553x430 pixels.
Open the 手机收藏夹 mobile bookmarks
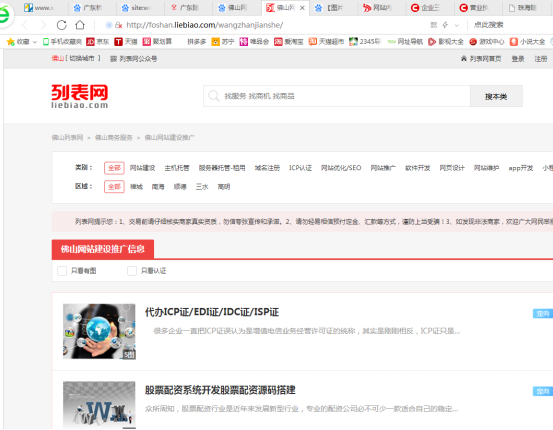[x=62, y=42]
